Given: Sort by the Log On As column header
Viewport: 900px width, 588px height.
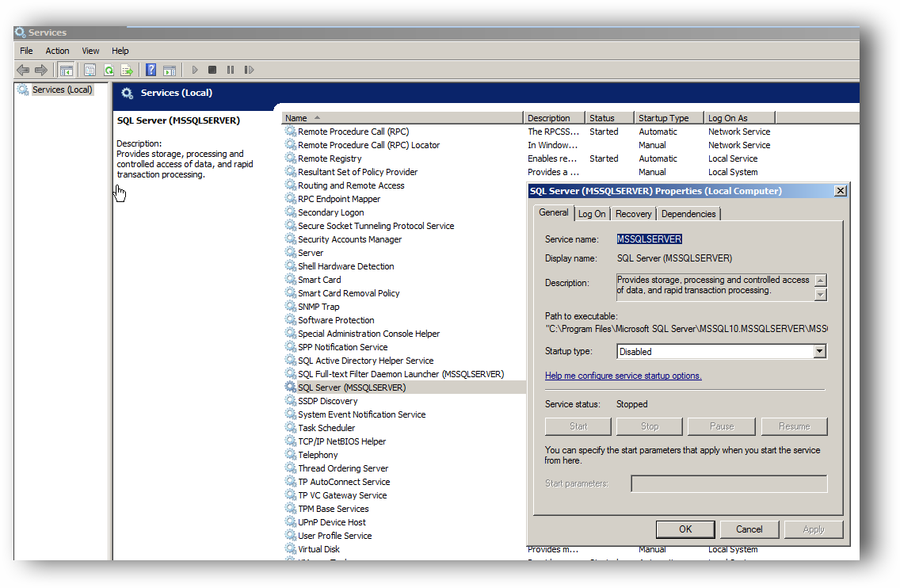Looking at the screenshot, I should 740,118.
